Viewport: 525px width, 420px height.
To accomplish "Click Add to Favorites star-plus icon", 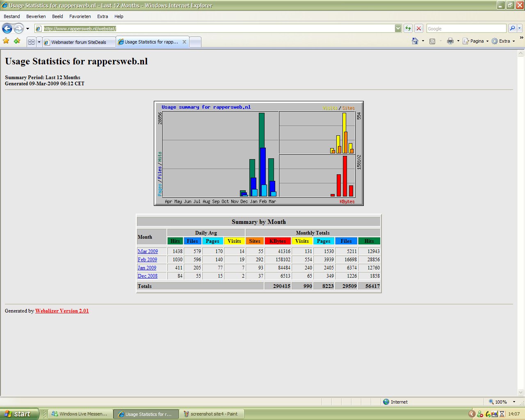I will [x=17, y=41].
